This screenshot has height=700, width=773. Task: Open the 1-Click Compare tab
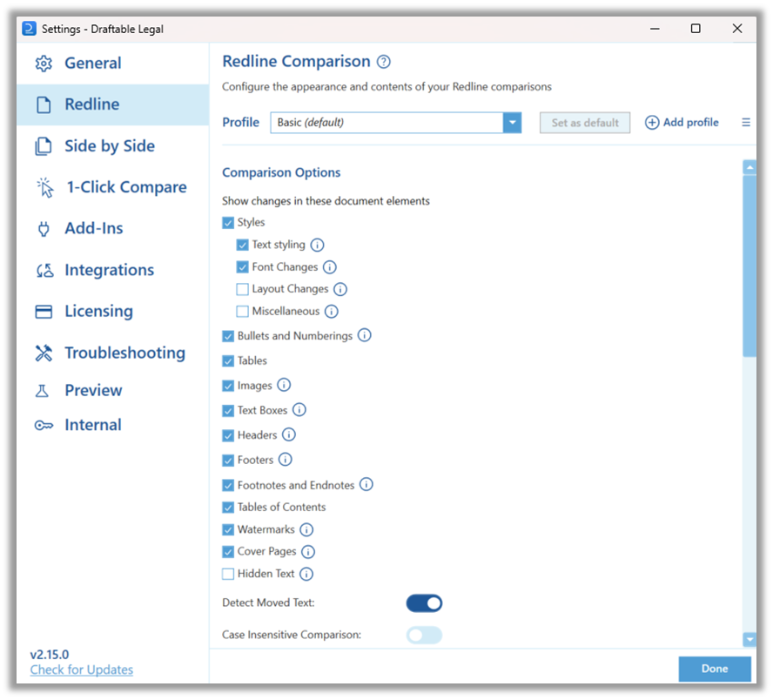click(x=113, y=187)
